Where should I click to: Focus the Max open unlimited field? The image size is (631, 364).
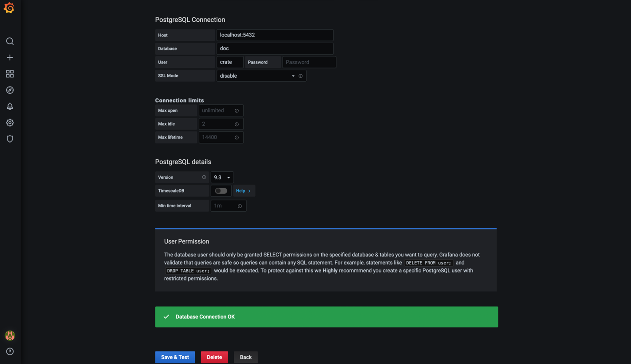pyautogui.click(x=221, y=111)
